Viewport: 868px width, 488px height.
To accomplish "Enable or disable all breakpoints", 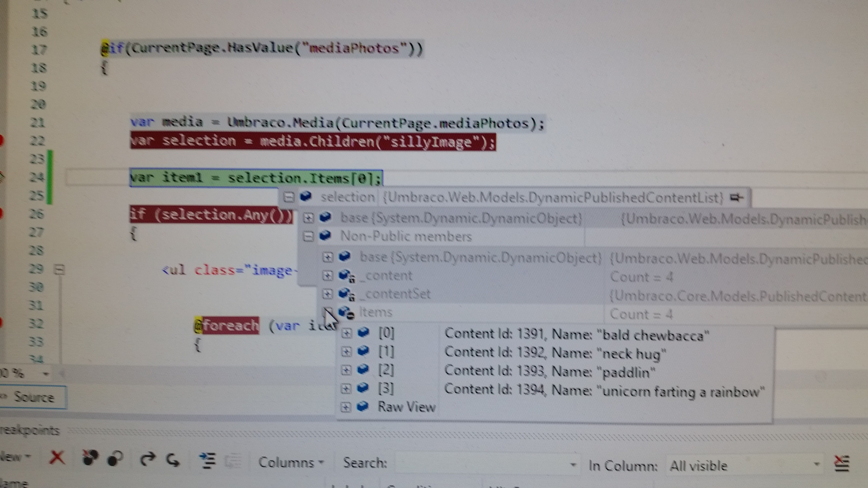I will coord(115,458).
